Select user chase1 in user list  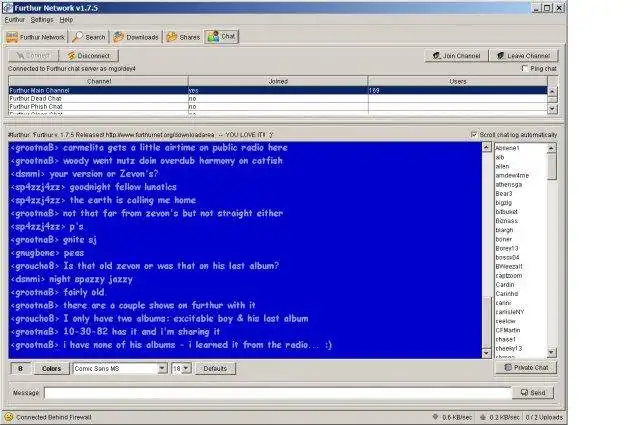tap(506, 339)
